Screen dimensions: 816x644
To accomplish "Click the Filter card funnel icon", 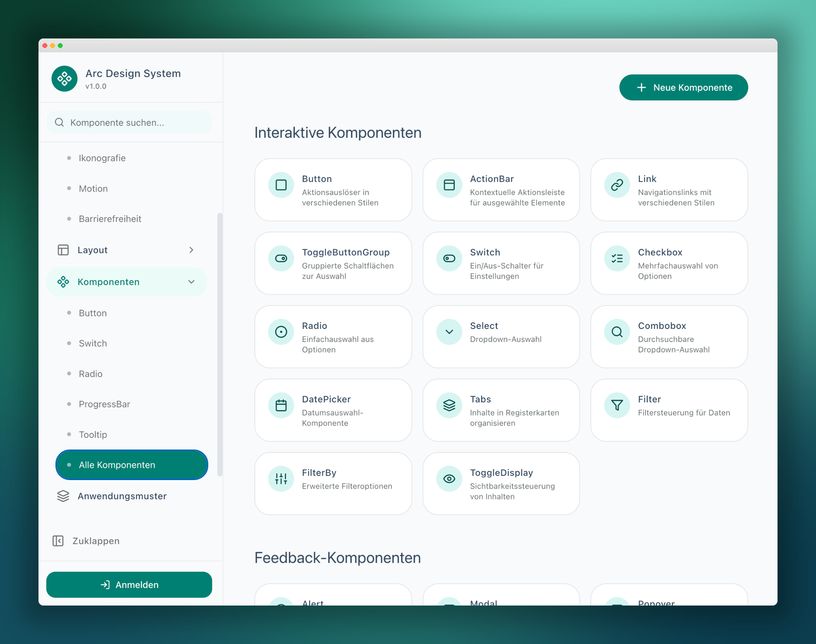I will [x=617, y=405].
